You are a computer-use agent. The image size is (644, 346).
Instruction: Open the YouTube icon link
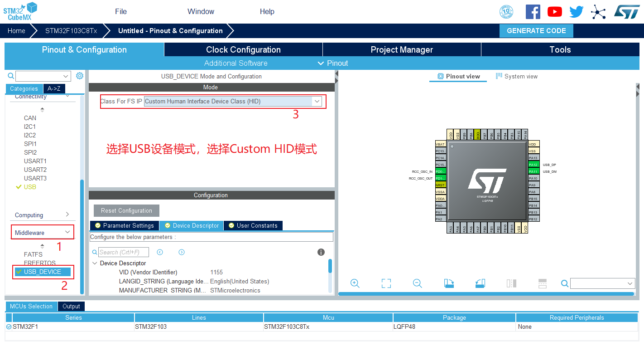[555, 12]
